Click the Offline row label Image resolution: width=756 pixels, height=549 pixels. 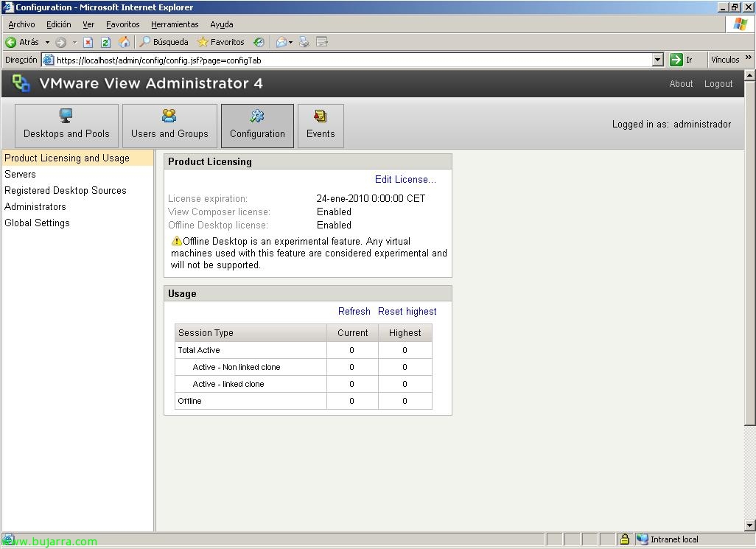tap(189, 401)
